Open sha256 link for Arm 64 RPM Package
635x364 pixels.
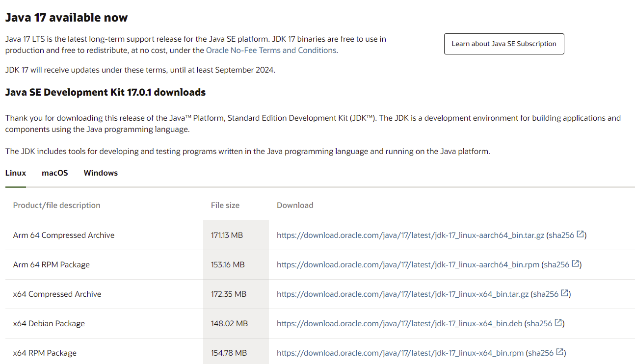click(556, 264)
